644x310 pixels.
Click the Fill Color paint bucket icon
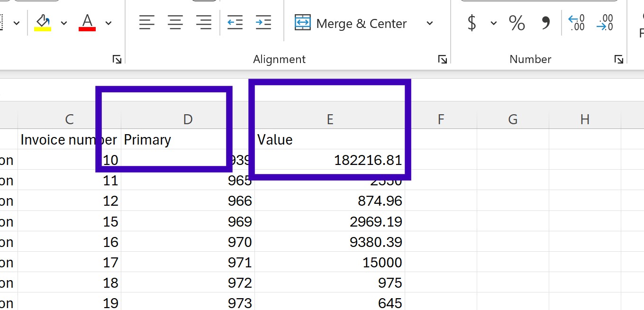click(43, 22)
